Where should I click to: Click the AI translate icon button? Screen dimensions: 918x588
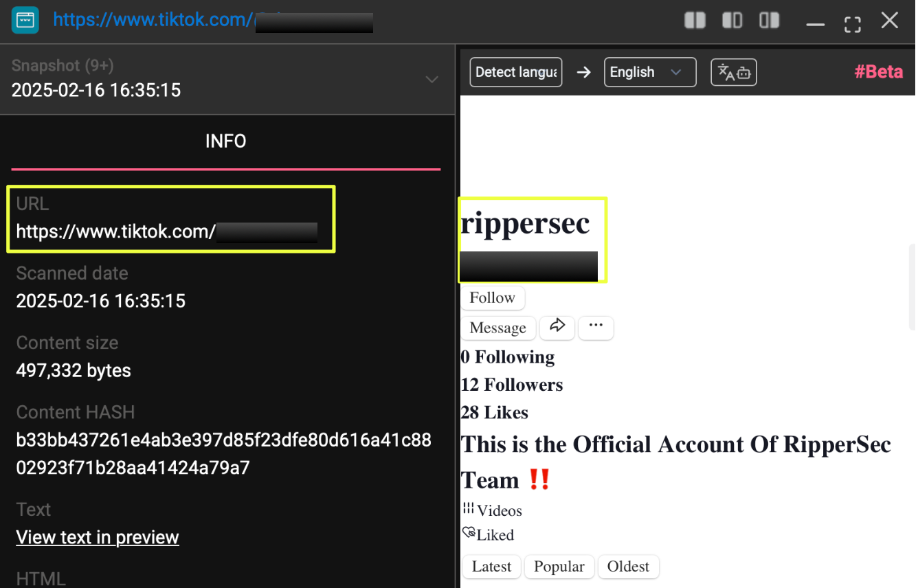pos(733,72)
